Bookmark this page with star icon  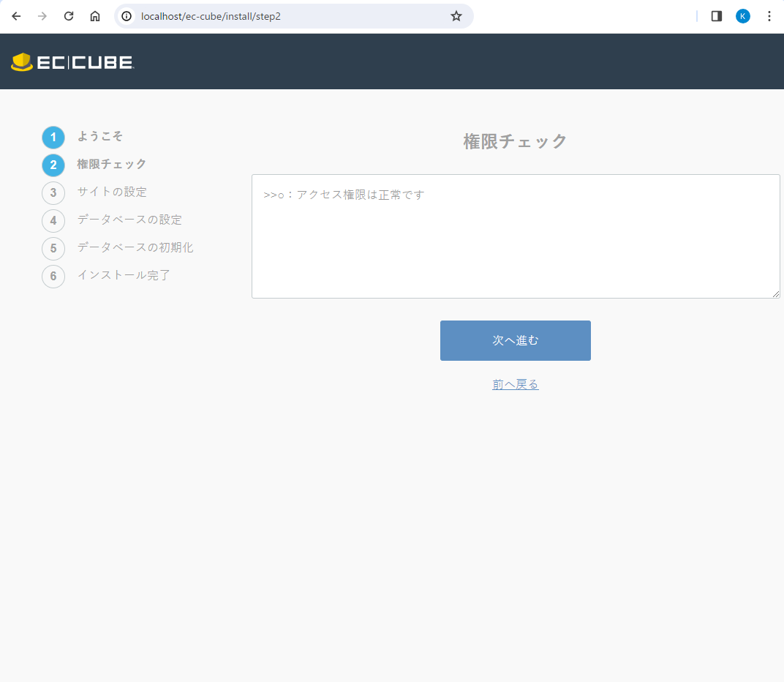pos(456,16)
